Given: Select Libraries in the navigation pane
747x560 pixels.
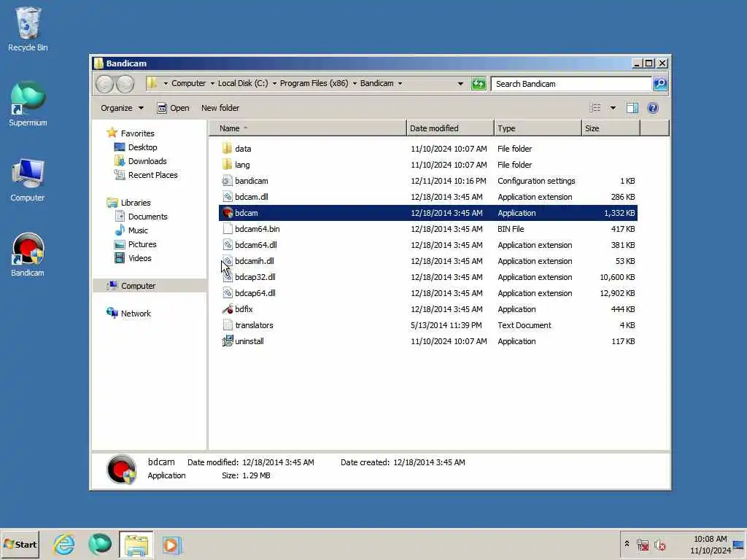Looking at the screenshot, I should tap(135, 203).
